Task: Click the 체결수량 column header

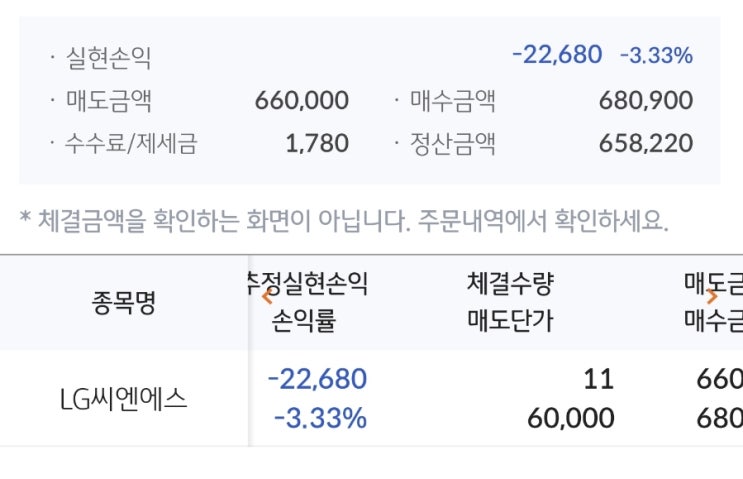Action: 510,285
